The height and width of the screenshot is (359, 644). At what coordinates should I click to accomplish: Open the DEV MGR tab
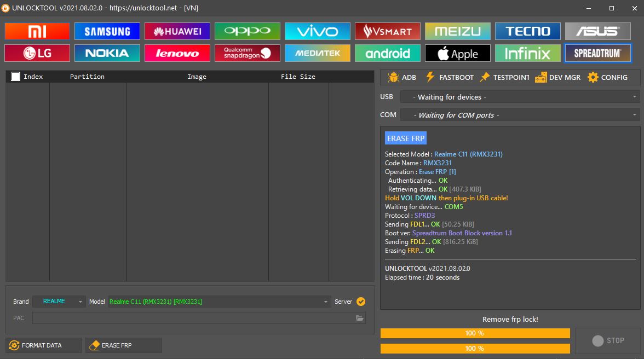pos(557,77)
